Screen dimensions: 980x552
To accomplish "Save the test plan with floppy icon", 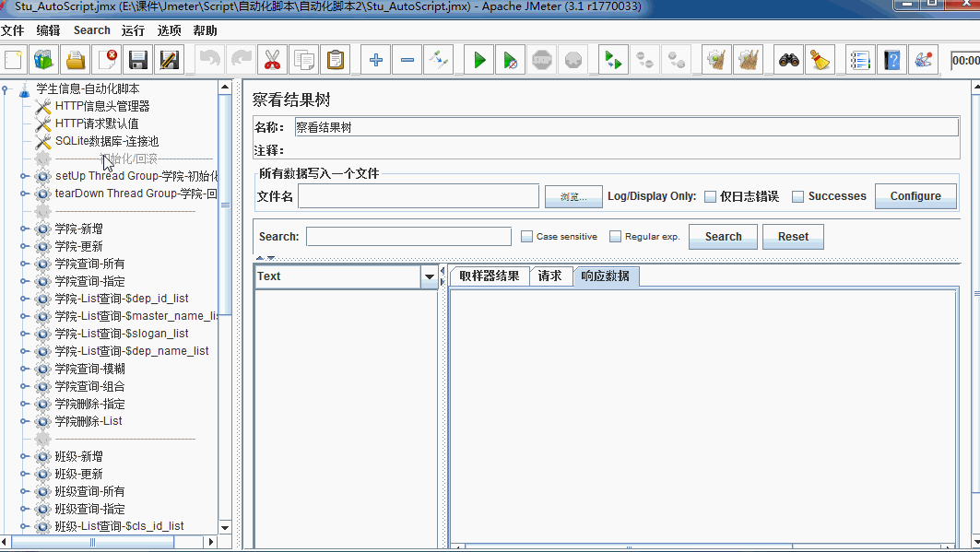I will (138, 60).
